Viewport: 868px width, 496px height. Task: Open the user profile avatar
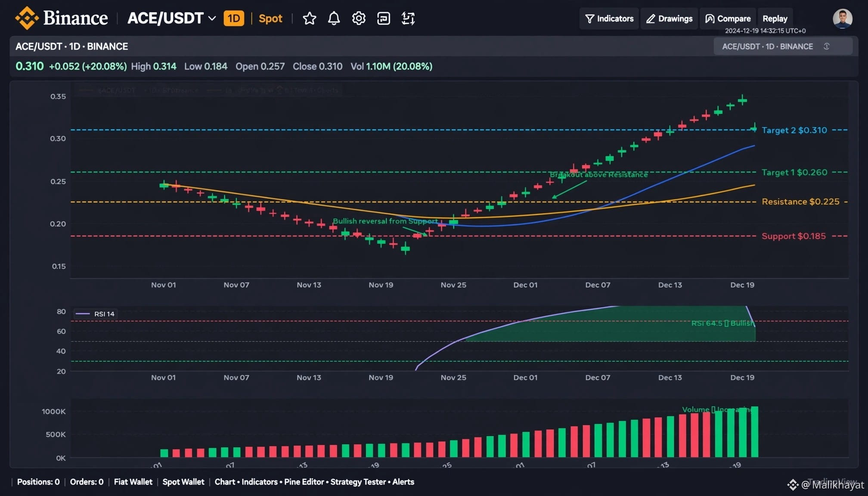(842, 19)
